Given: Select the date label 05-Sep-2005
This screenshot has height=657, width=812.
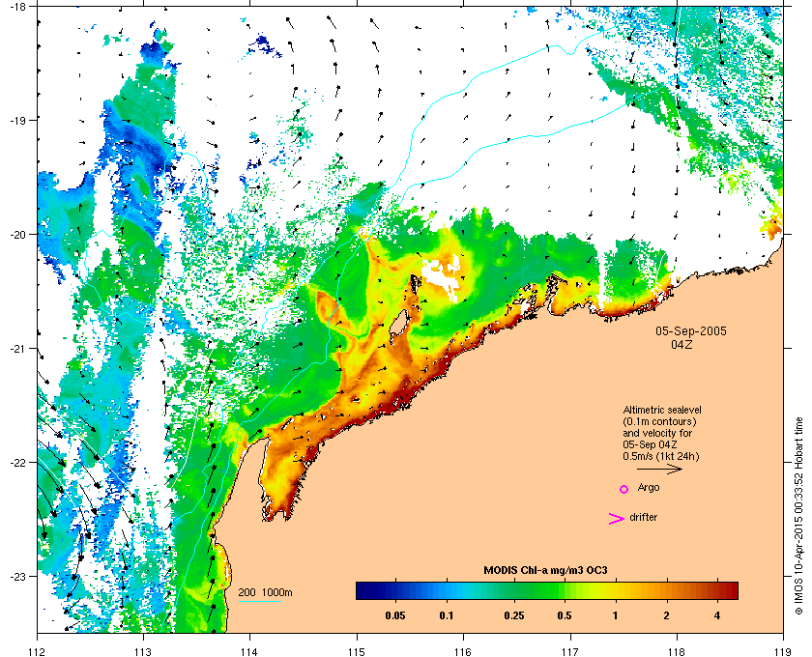Looking at the screenshot, I should pyautogui.click(x=691, y=330).
